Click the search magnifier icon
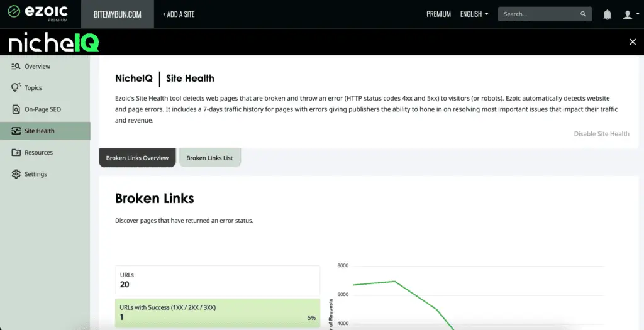This screenshot has width=644, height=330. pos(583,14)
